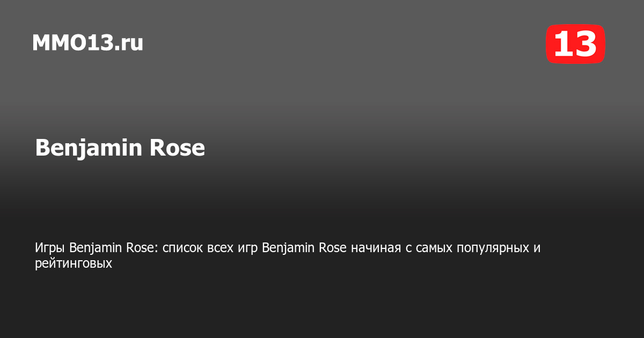Click the word "рейтинговых" on the last line
Image resolution: width=644 pixels, height=338 pixels.
(74, 263)
